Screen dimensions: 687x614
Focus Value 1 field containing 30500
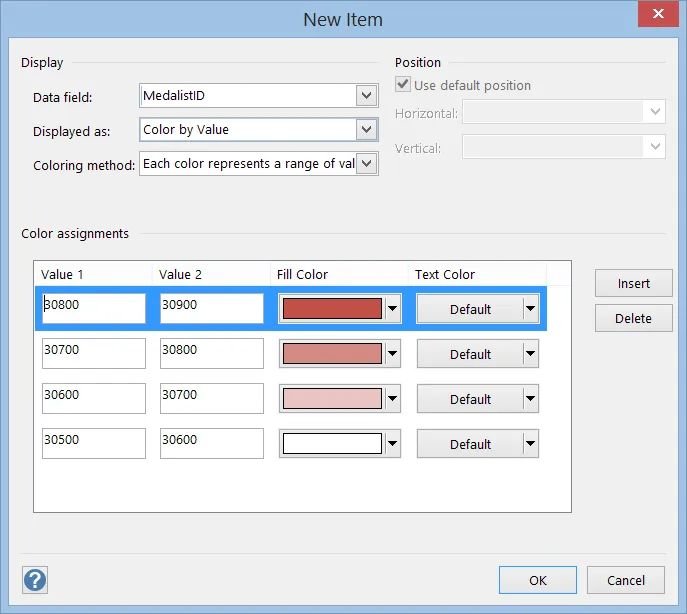click(x=94, y=444)
